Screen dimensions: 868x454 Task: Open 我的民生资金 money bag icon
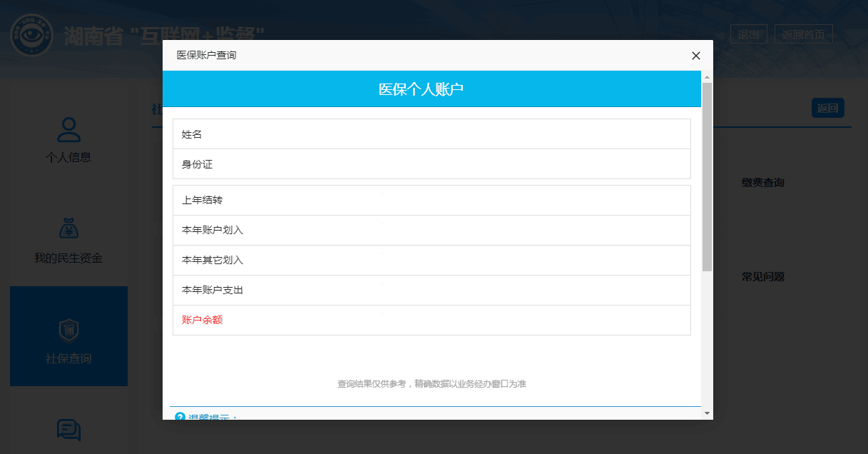(x=68, y=229)
